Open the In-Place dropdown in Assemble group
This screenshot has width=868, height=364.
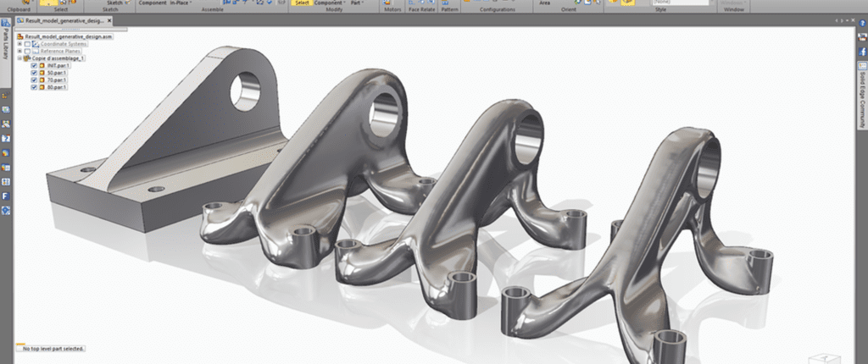[181, 3]
